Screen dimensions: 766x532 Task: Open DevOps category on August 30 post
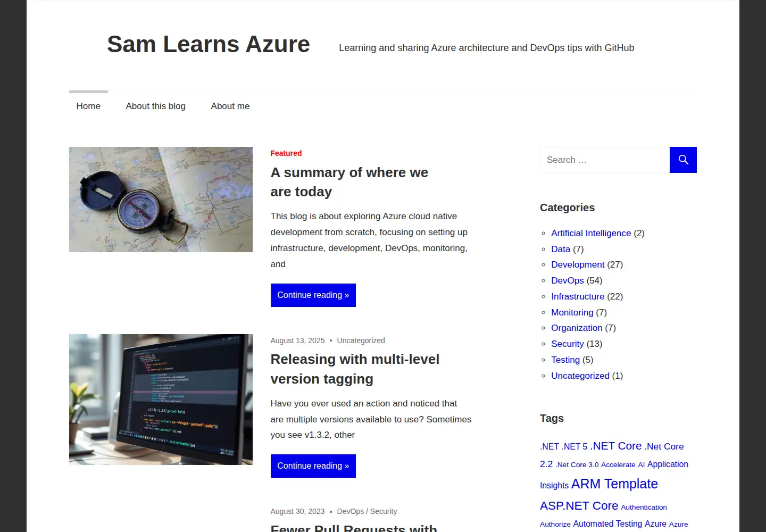[350, 511]
